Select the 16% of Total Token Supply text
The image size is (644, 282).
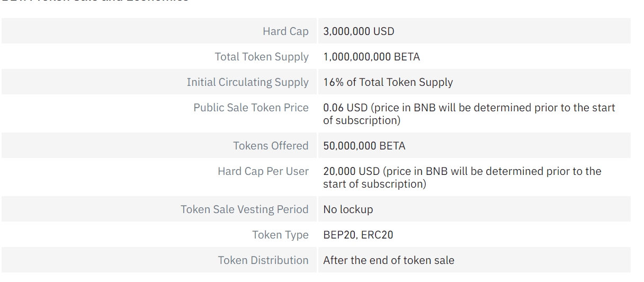point(388,82)
